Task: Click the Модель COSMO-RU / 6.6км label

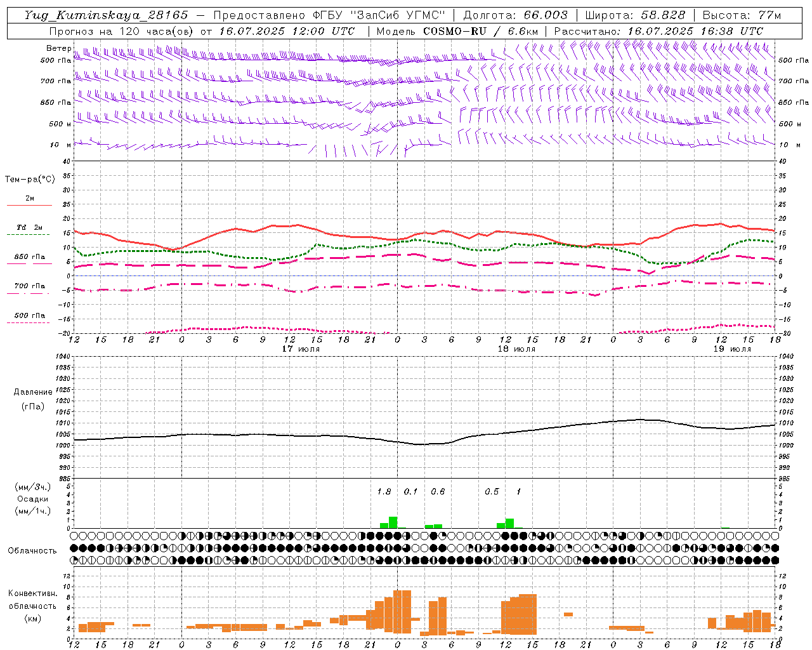Action: [457, 31]
